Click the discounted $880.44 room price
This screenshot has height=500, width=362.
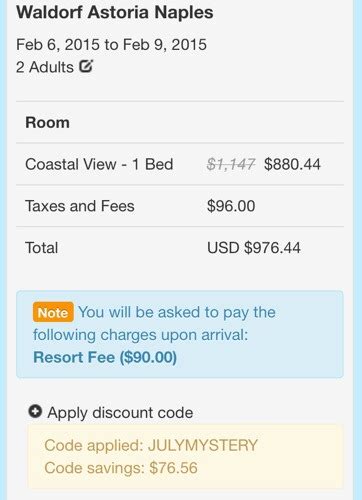point(292,164)
